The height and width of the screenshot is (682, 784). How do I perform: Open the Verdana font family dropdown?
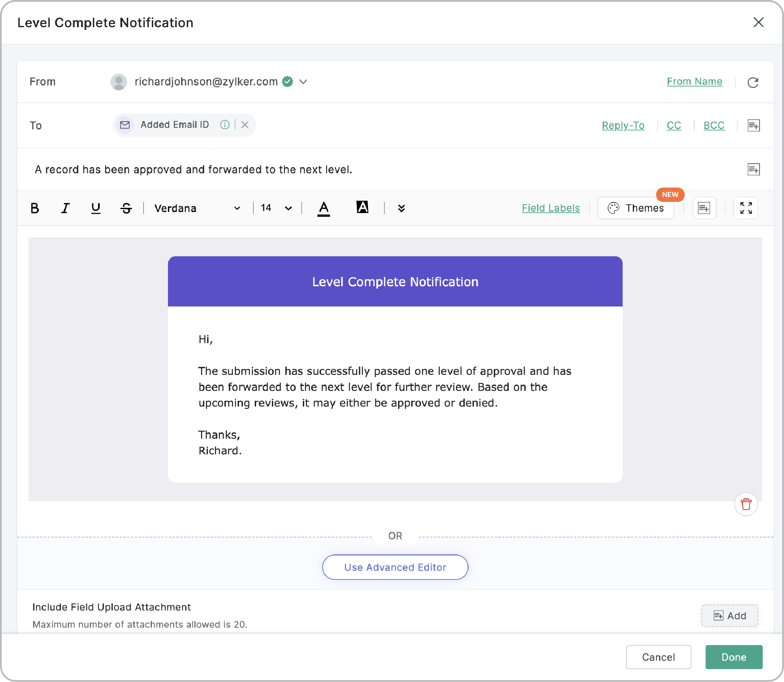click(x=197, y=208)
